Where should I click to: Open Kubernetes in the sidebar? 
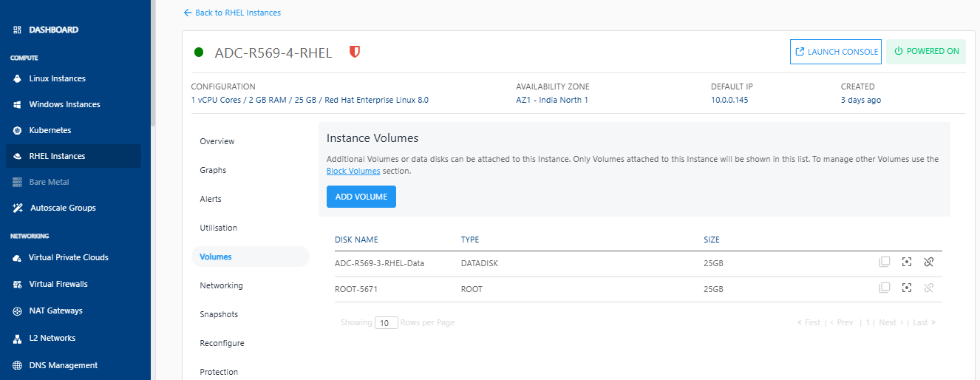coord(50,130)
